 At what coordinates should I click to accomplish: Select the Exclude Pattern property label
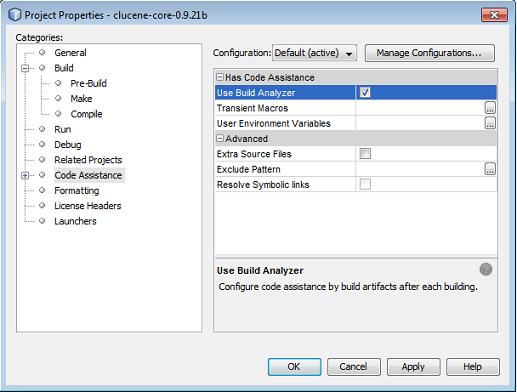249,169
